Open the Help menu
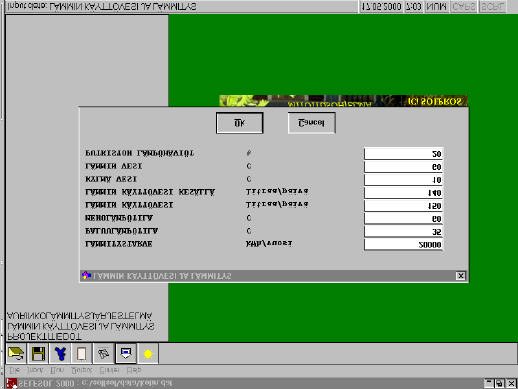The image size is (518, 389). pos(134,370)
